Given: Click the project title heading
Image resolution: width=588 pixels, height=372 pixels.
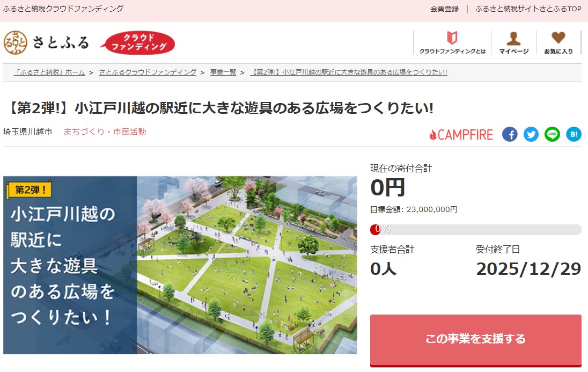Looking at the screenshot, I should click(220, 108).
